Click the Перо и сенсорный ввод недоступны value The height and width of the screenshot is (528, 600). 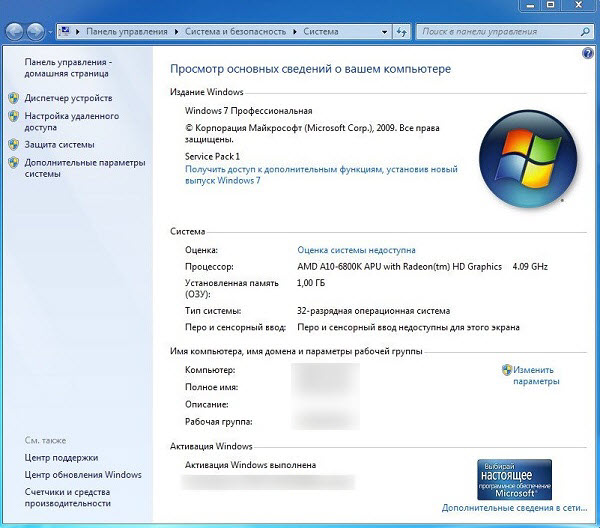[408, 328]
